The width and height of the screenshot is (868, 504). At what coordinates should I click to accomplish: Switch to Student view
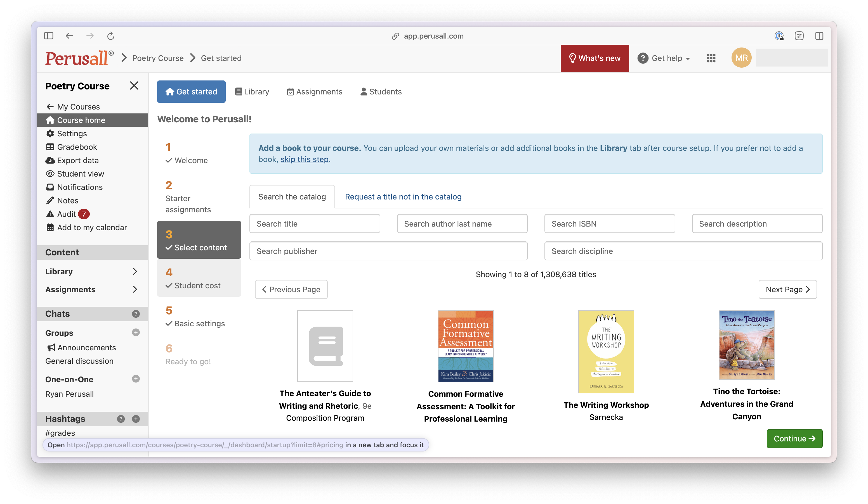point(75,174)
